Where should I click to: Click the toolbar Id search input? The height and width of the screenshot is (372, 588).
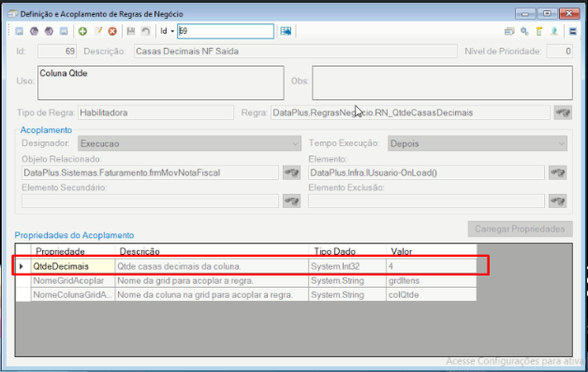226,31
